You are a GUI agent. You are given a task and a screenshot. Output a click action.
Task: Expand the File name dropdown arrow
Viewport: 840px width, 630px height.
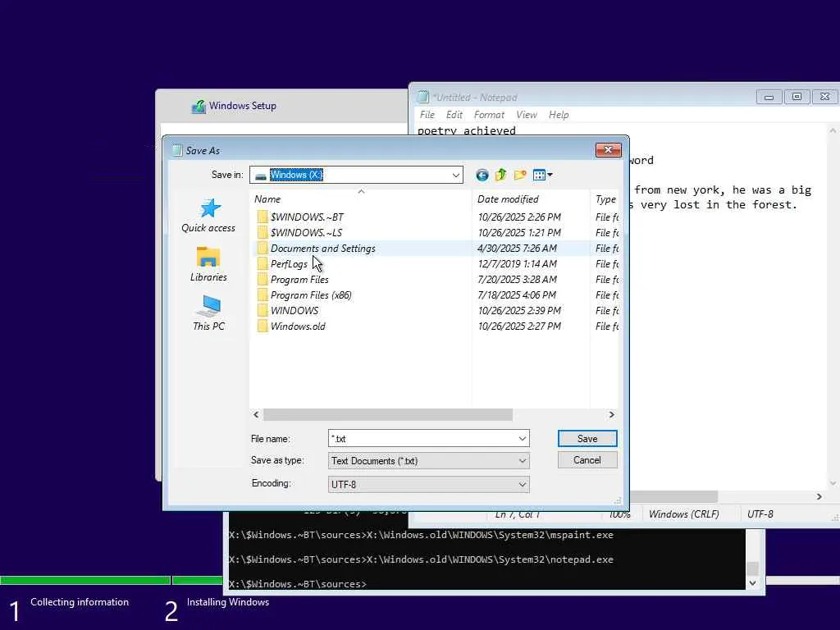point(523,439)
